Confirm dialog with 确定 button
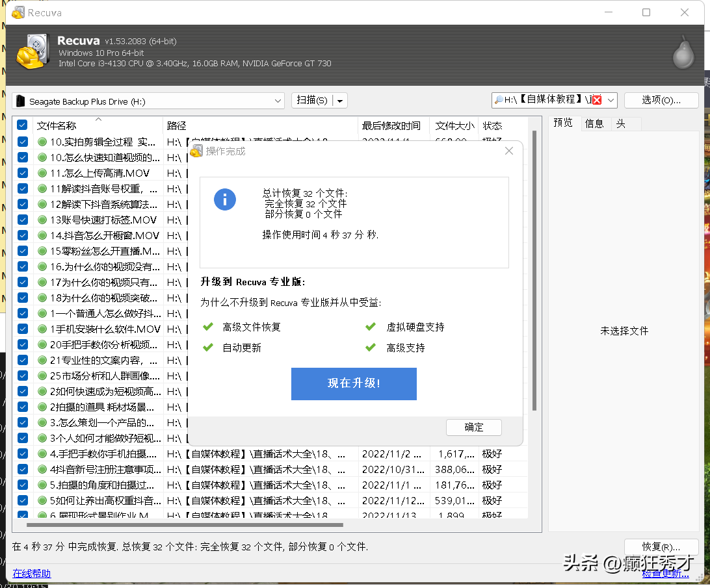This screenshot has height=588, width=710. [x=473, y=428]
